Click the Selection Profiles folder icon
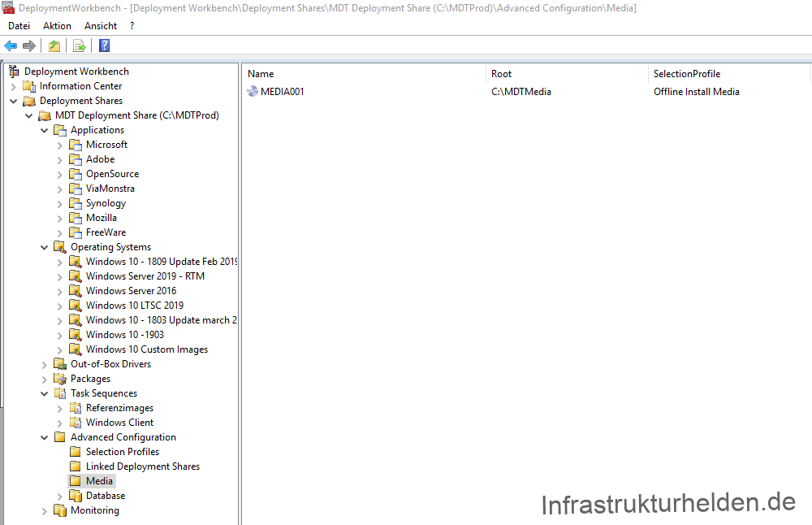 coord(76,452)
